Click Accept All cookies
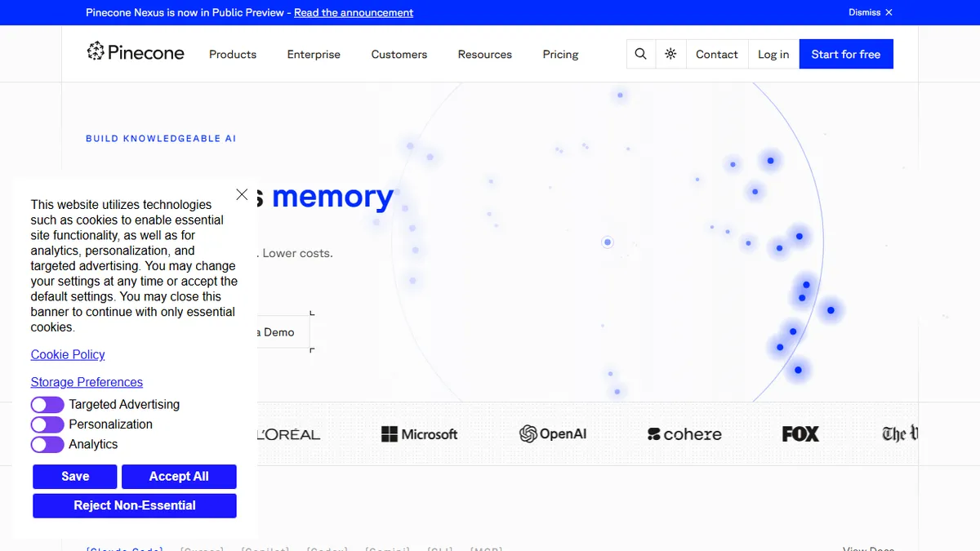 179,477
